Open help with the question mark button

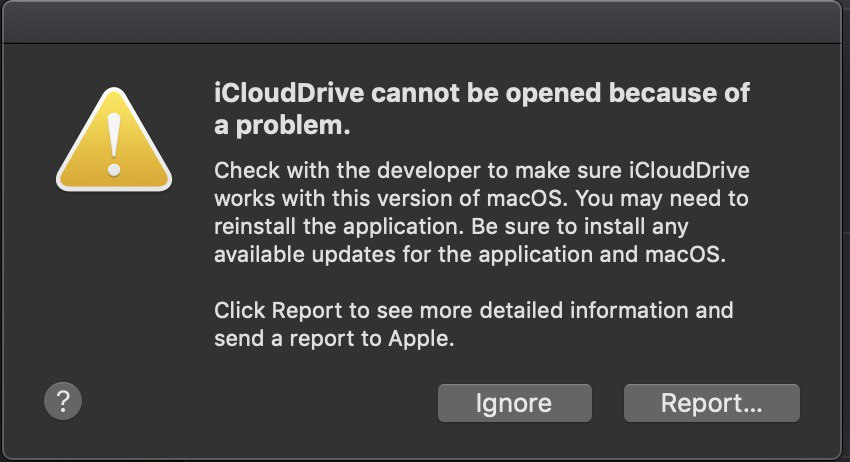(63, 401)
